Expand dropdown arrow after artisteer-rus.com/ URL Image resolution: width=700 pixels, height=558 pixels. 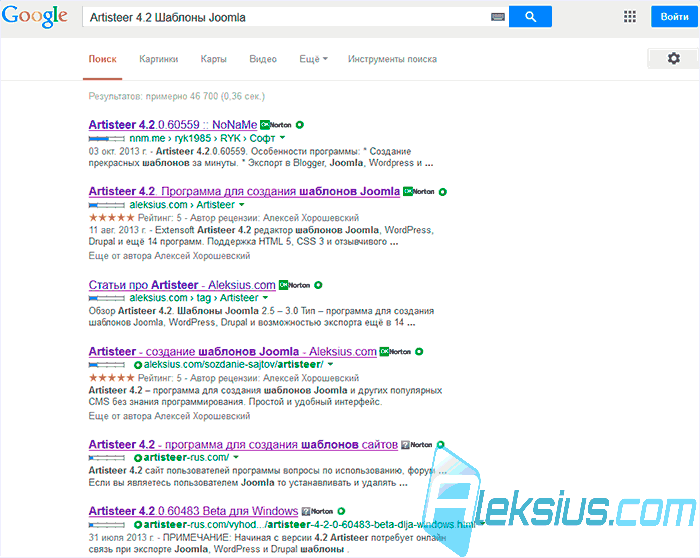pyautogui.click(x=236, y=457)
